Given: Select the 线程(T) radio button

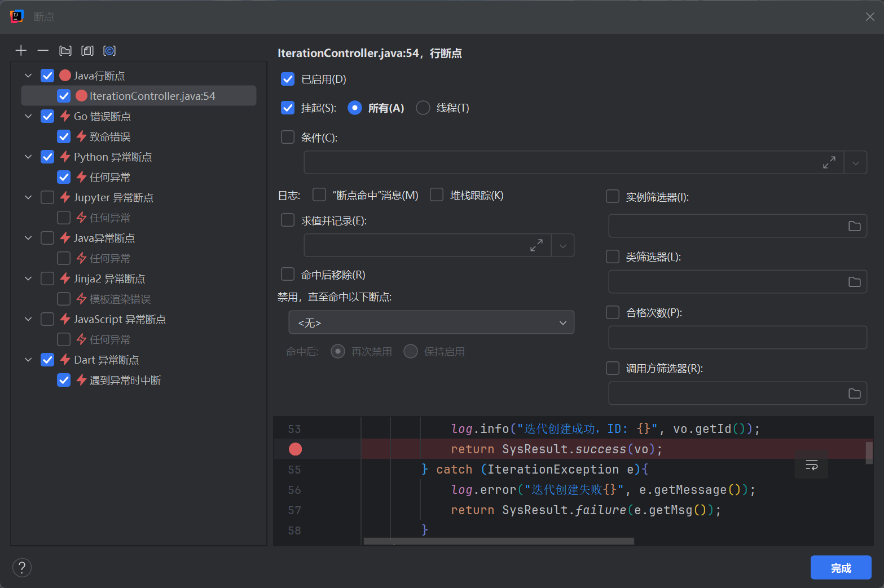Looking at the screenshot, I should coord(423,108).
